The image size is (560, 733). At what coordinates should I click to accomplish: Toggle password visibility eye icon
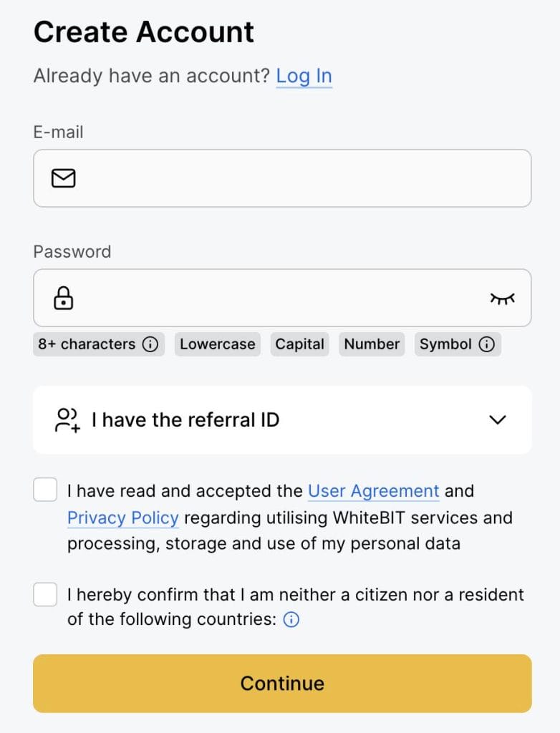[502, 298]
